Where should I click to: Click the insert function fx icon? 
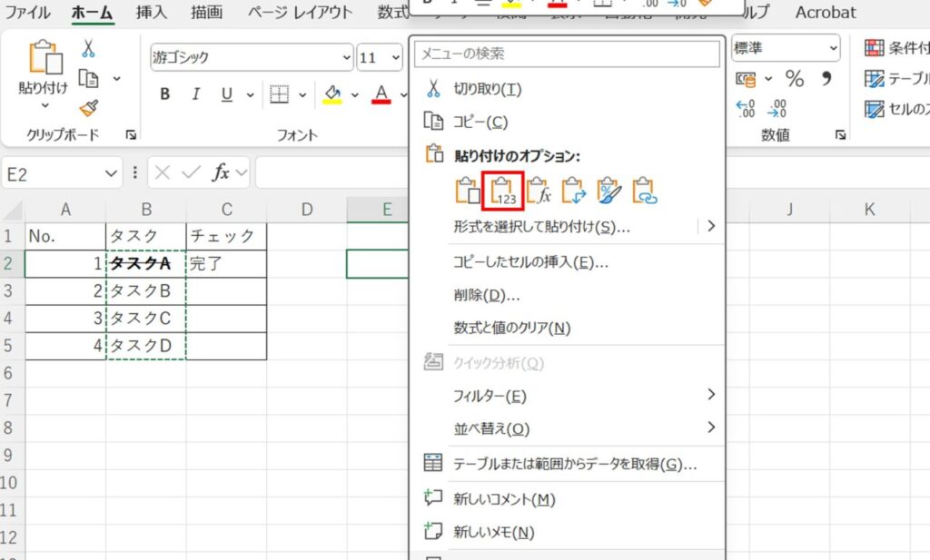click(221, 172)
